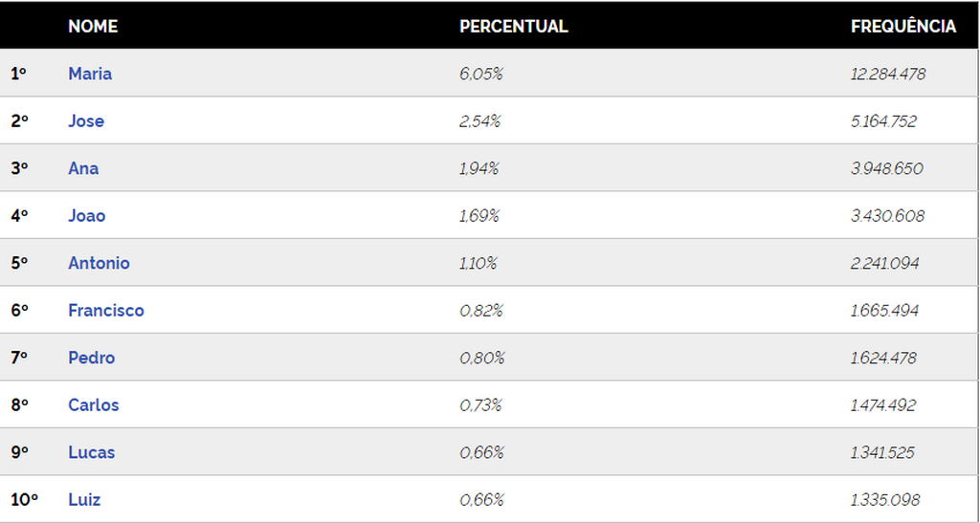Click Luiz's frequency value 1.335.098
Screen dimensions: 980x523
coord(885,500)
